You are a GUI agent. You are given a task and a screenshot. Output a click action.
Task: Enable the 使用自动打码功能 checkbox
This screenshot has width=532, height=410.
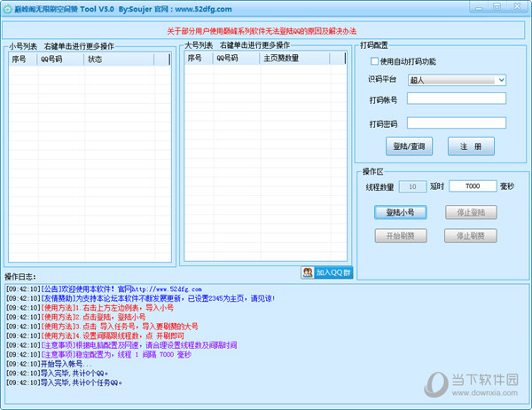point(374,61)
